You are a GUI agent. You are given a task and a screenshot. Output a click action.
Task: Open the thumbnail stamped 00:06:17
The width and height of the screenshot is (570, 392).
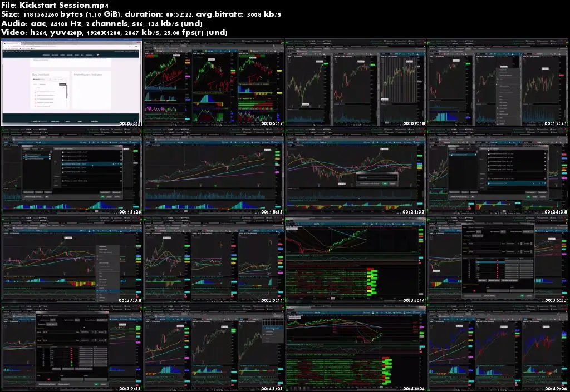[x=214, y=83]
